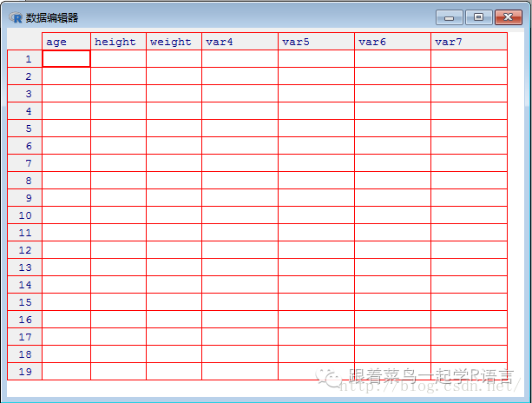Click the weight column header

click(174, 42)
